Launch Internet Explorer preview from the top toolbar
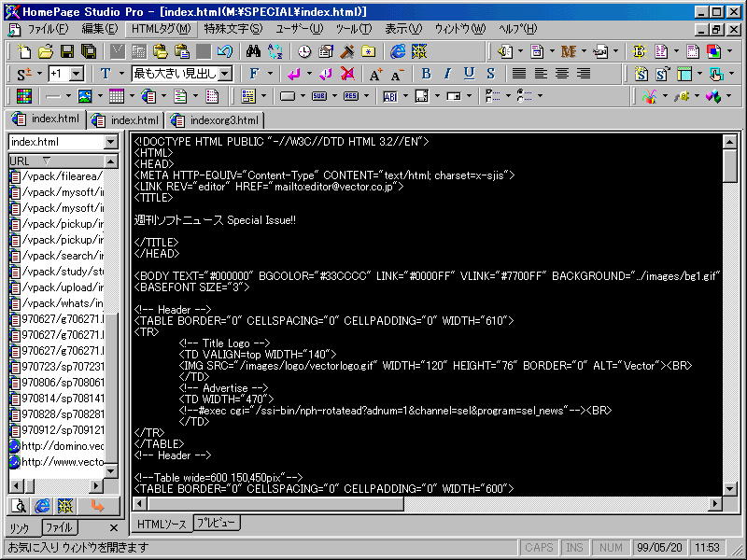Viewport: 747px width, 560px height. (398, 51)
